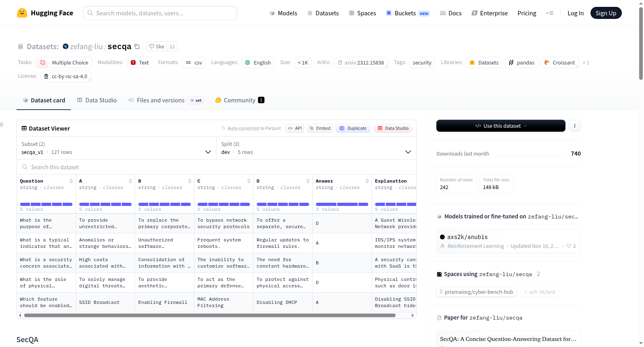644x347 pixels.
Task: Open the Use this dataset dropdown
Action: pos(501,126)
